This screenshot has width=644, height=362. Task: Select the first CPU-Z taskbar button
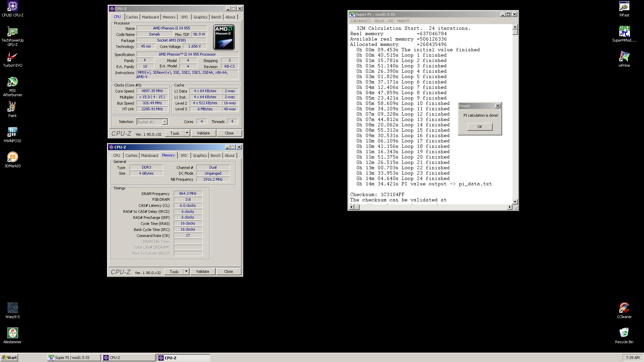(129, 358)
